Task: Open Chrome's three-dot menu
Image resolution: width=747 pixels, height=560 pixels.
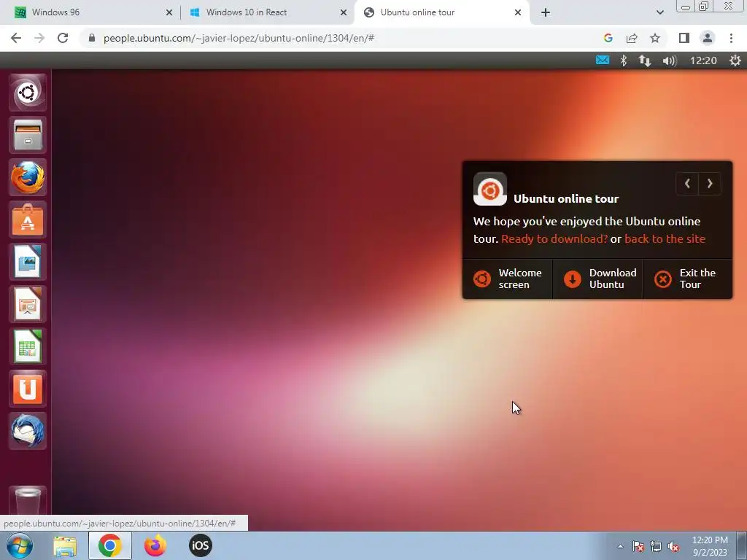Action: 731,38
